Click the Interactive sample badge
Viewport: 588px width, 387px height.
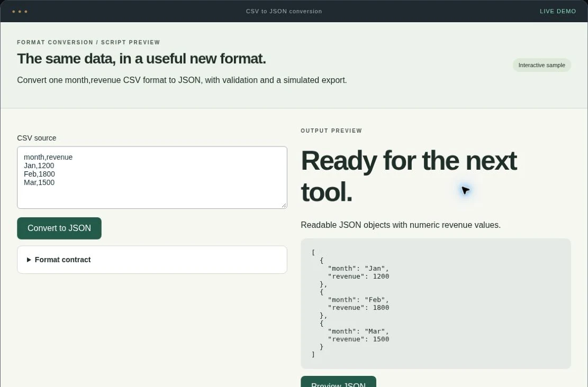coord(541,65)
